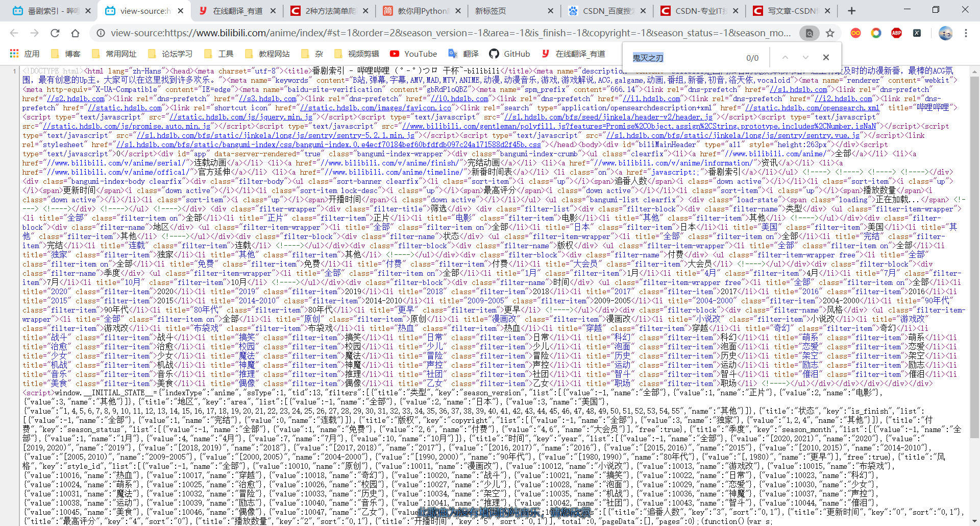
Task: Close the 教你用Python tab
Action: click(458, 11)
